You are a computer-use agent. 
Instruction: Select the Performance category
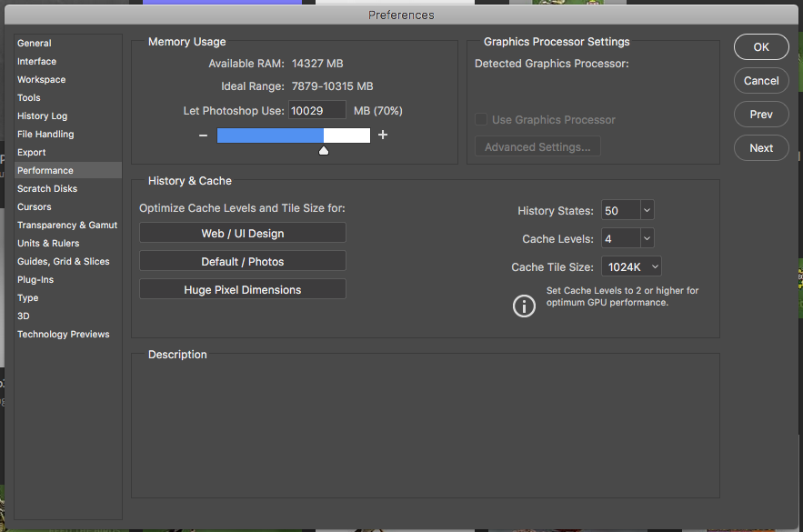[x=68, y=170]
